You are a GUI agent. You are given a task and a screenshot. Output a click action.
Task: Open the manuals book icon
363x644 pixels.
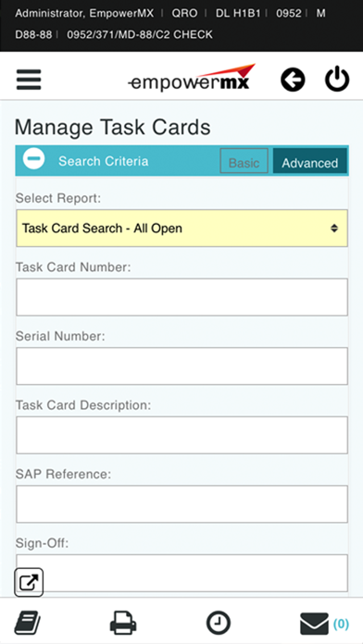28,623
